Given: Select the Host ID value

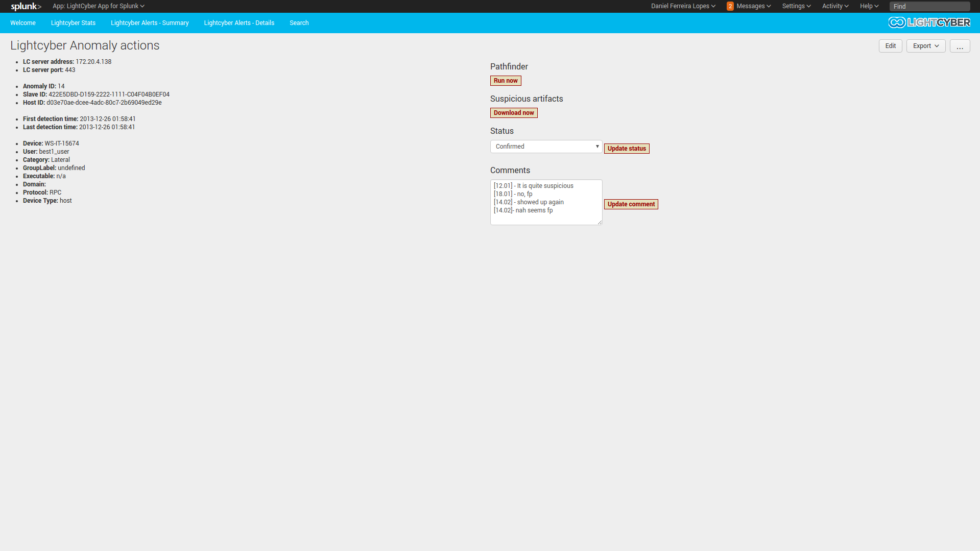Looking at the screenshot, I should pos(104,103).
